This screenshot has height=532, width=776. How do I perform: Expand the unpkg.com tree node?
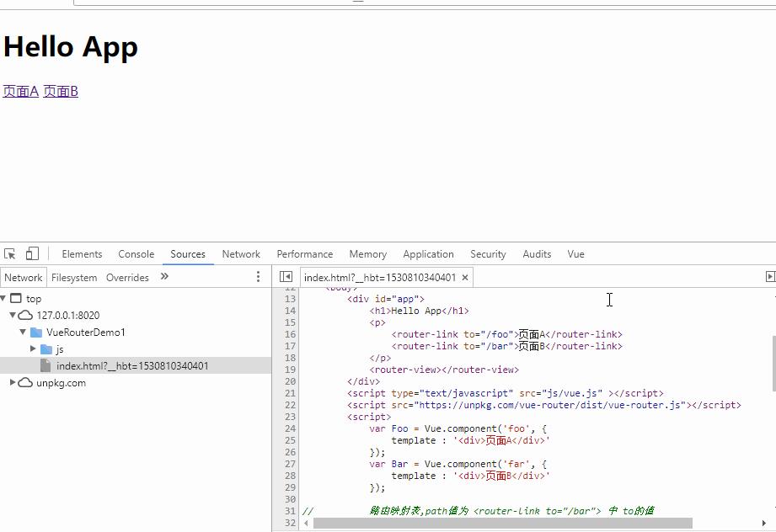[13, 383]
